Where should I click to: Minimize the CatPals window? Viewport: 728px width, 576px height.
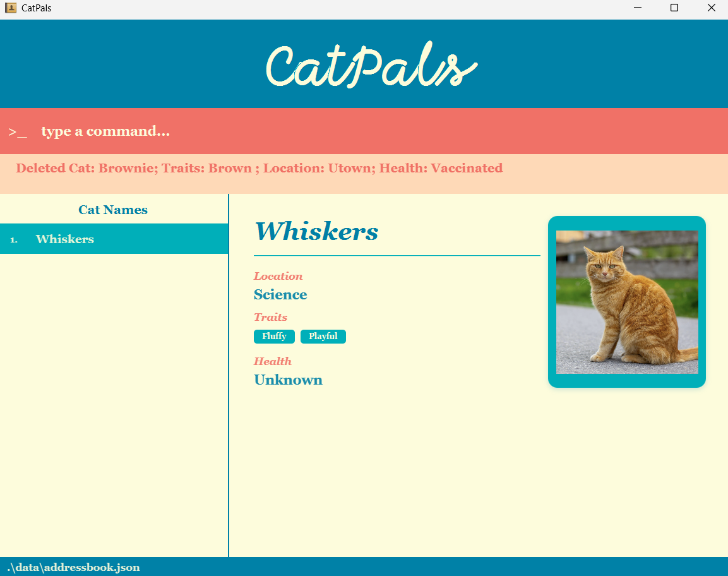click(637, 8)
